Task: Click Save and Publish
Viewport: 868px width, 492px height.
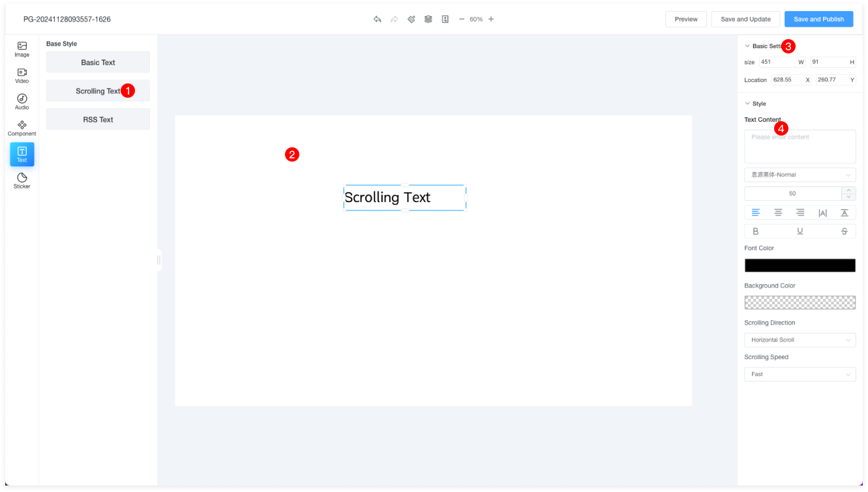Action: pos(818,19)
